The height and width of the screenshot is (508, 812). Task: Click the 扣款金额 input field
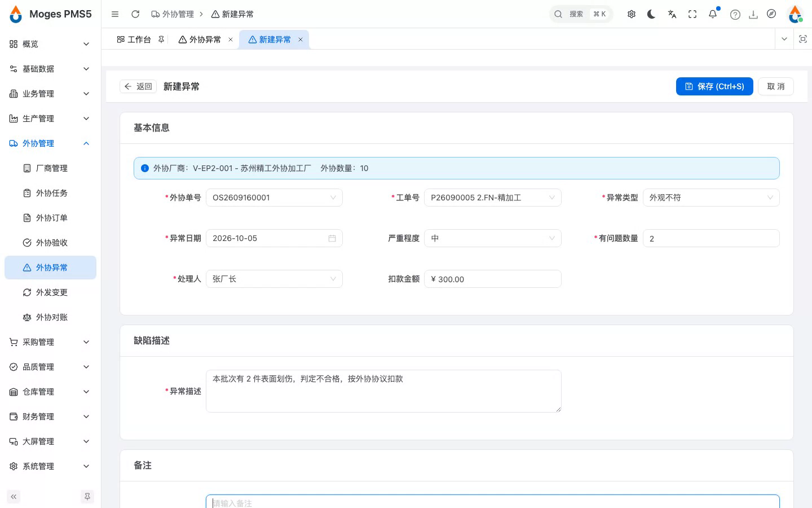pos(493,279)
